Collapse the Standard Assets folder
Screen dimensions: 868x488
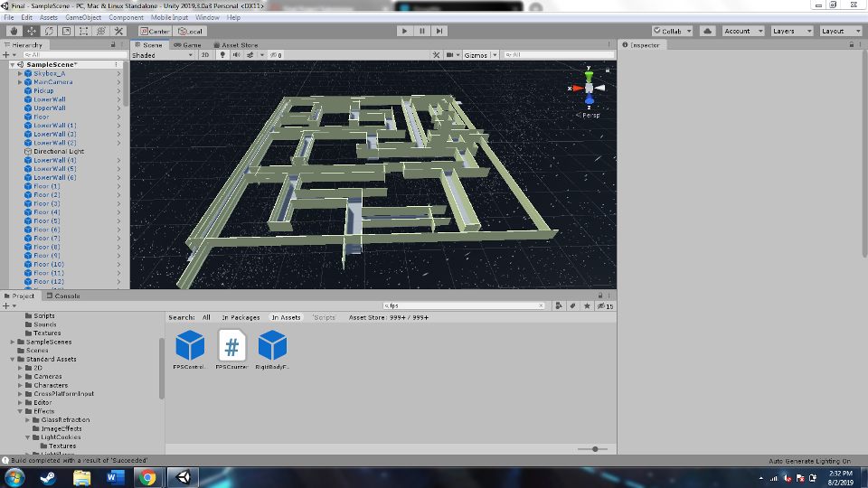(x=13, y=360)
